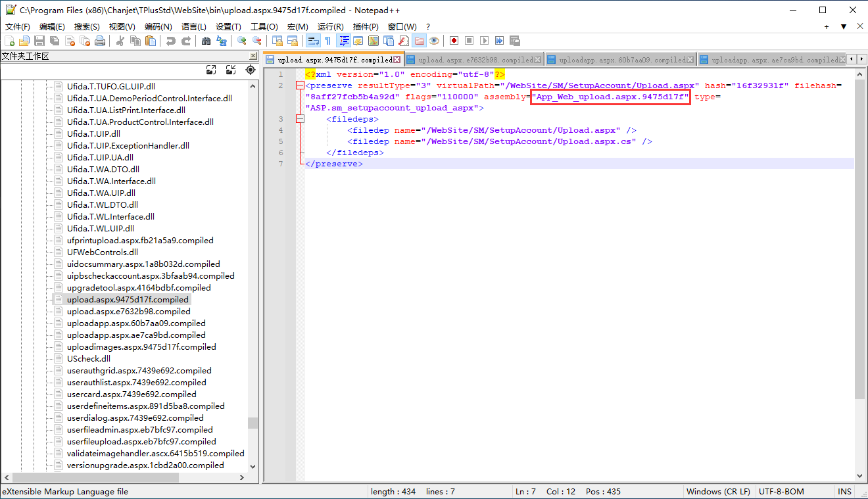Image resolution: width=868 pixels, height=499 pixels.
Task: Click the Collapse all folders icon
Action: (231, 70)
